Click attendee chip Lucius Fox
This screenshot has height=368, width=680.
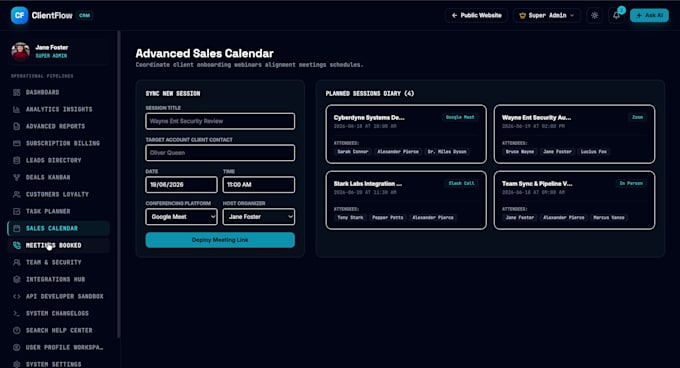point(594,152)
